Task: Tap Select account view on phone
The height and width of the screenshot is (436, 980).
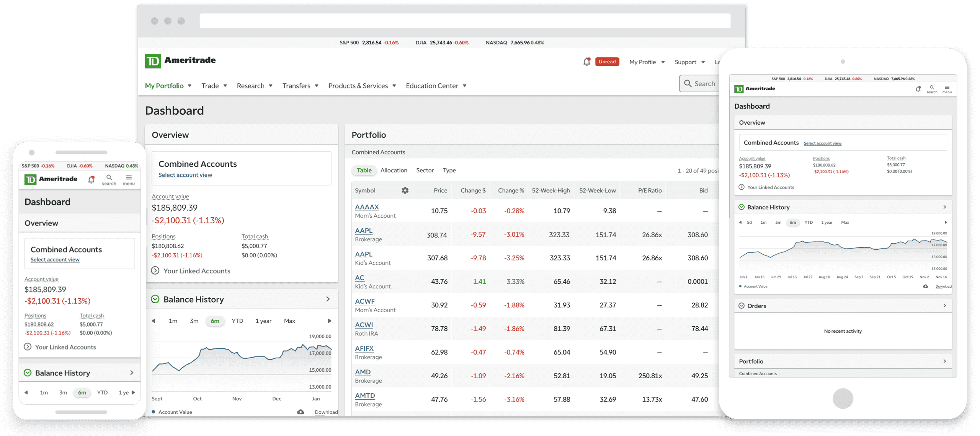Action: pyautogui.click(x=55, y=259)
